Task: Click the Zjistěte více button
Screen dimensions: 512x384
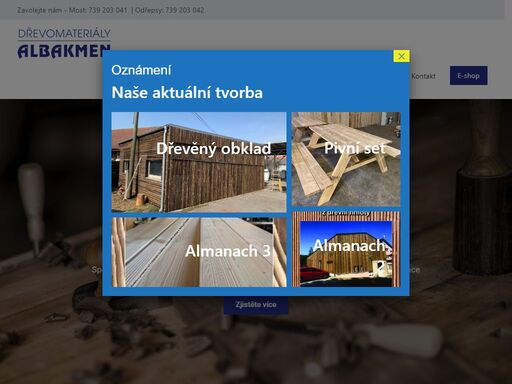Action: [x=256, y=305]
